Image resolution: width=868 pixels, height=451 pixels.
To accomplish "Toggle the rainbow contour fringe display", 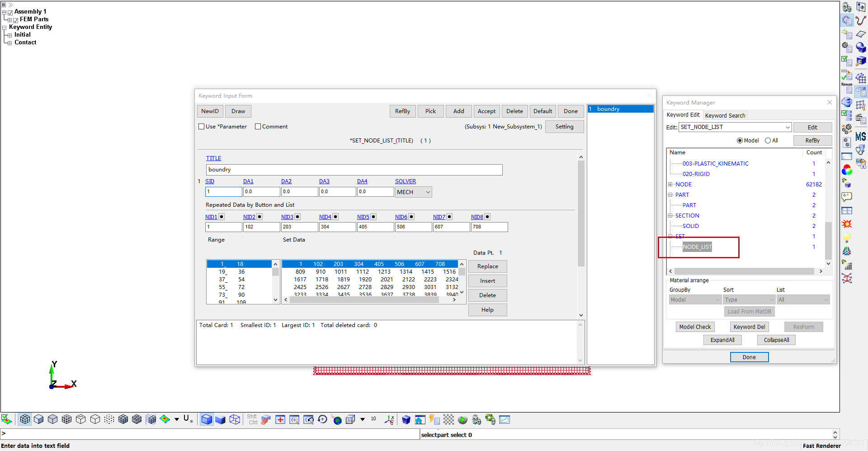I will point(165,419).
